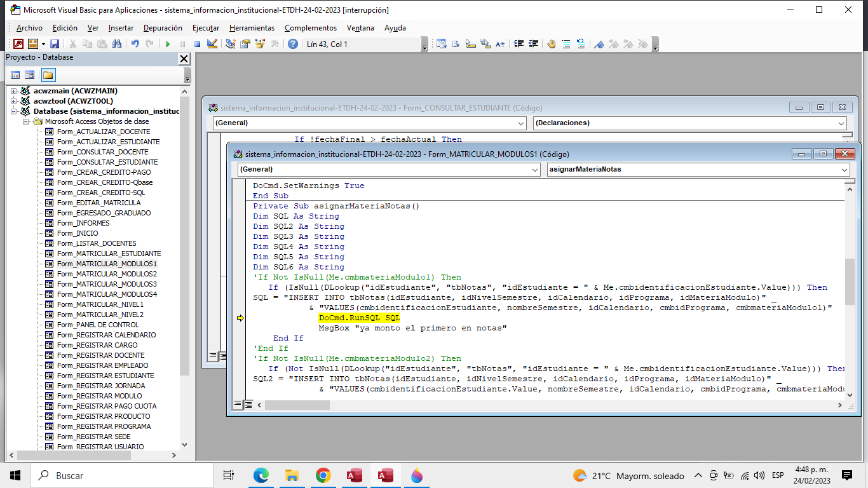Close the Proyecto - Database panel
Image resolution: width=868 pixels, height=488 pixels.
(x=184, y=58)
